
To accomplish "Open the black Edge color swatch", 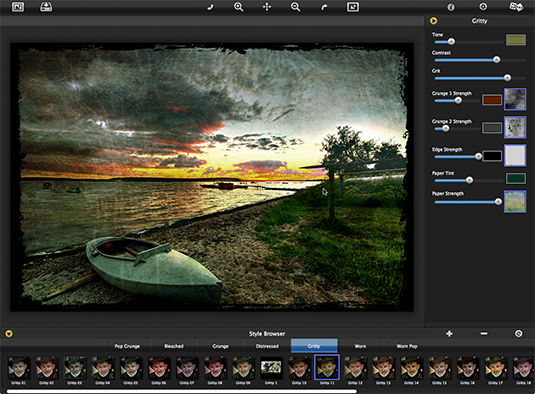I will (x=492, y=156).
